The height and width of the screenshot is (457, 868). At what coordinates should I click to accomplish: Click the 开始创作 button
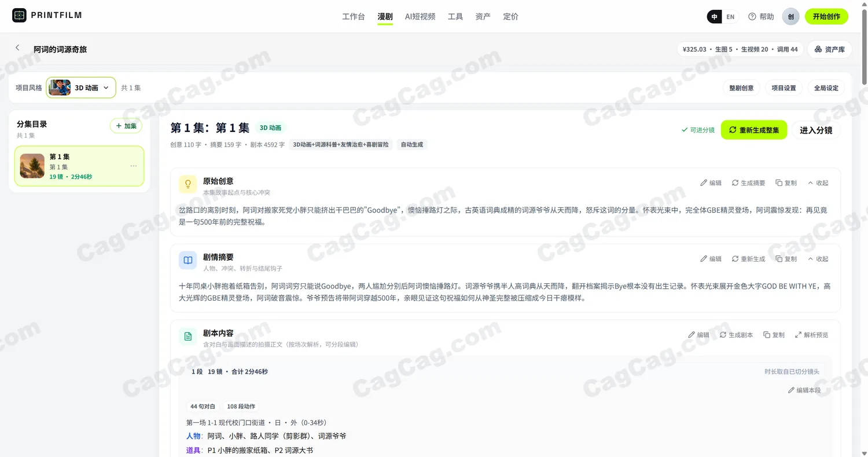tap(826, 17)
